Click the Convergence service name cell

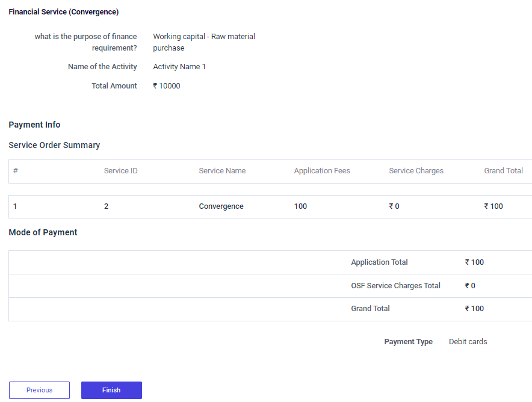click(x=221, y=206)
